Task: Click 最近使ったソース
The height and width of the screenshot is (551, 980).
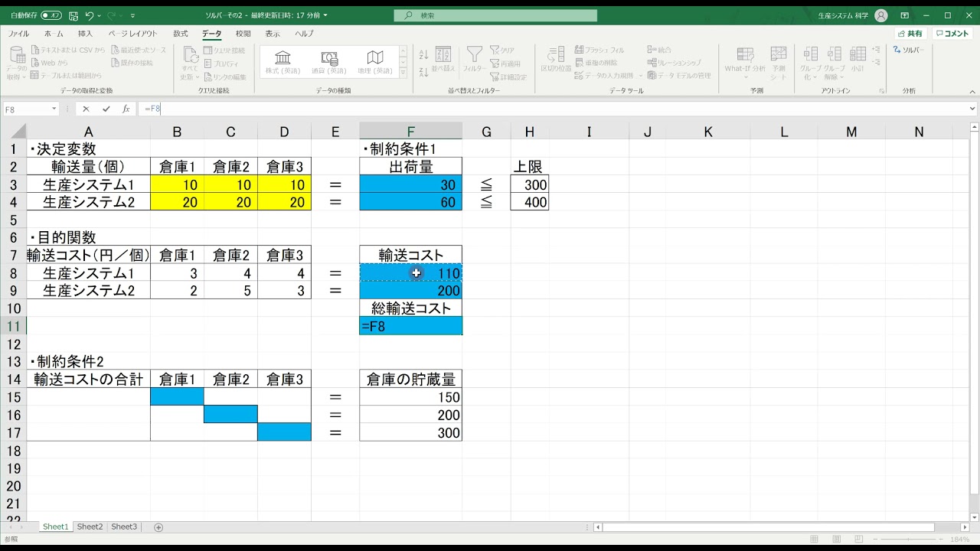Action: pos(138,50)
